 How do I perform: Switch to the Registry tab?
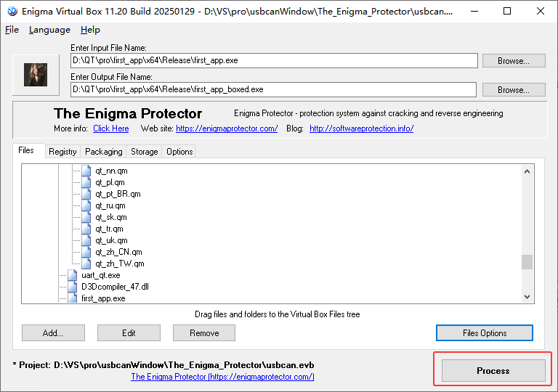(62, 152)
